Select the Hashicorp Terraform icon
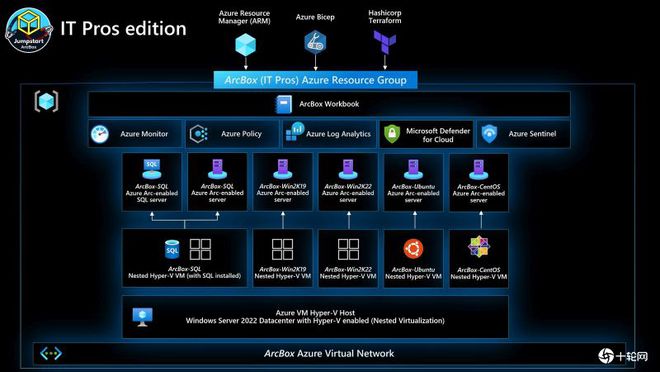Image resolution: width=660 pixels, height=372 pixels. (385, 42)
